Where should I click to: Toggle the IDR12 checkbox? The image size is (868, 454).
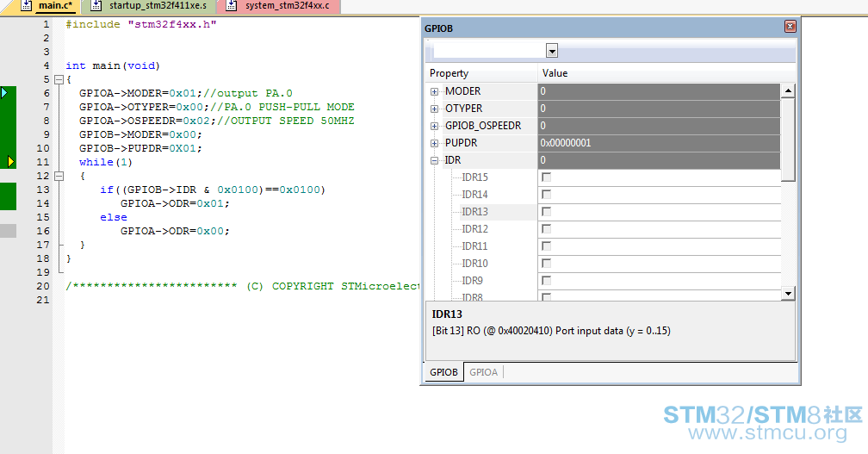[546, 228]
